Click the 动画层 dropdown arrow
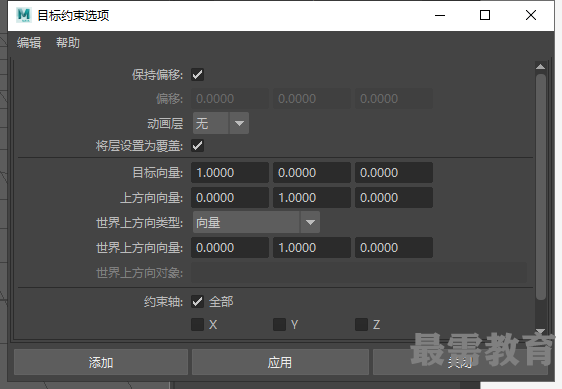Image resolution: width=562 pixels, height=389 pixels. 239,123
